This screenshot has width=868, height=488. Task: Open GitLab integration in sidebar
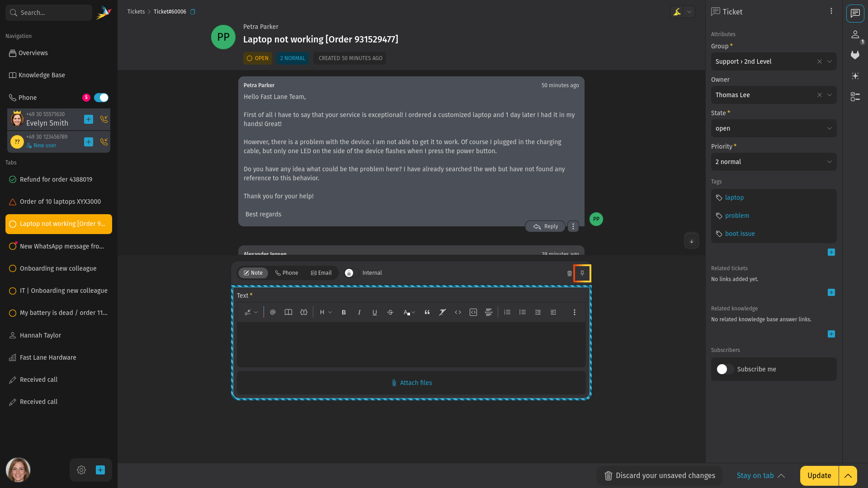(x=855, y=55)
